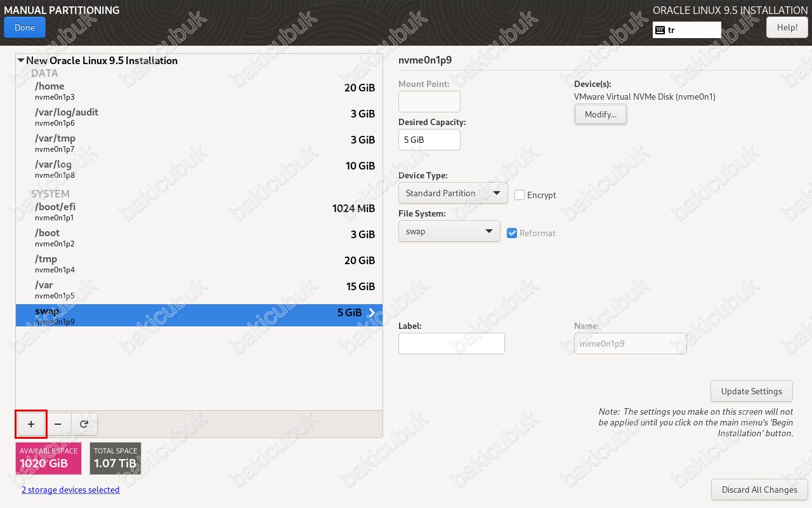
Task: Click the nvme0n1p9 heading on right panel
Action: (424, 60)
